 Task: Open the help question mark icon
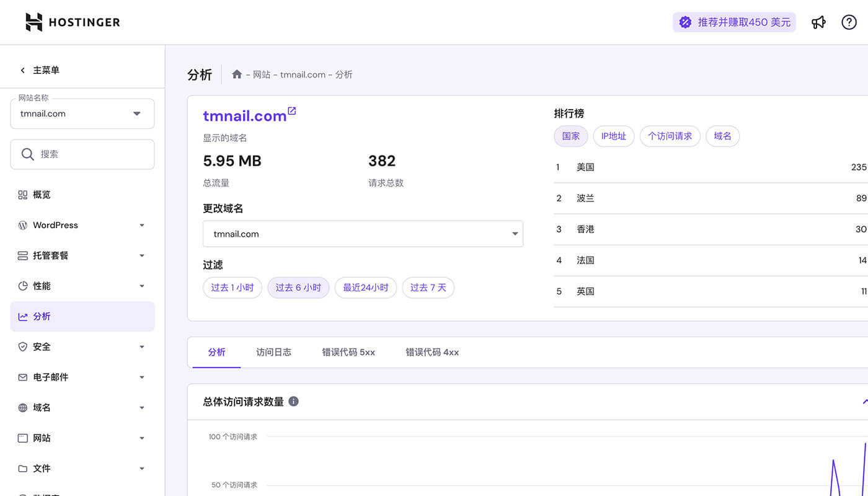coord(849,22)
